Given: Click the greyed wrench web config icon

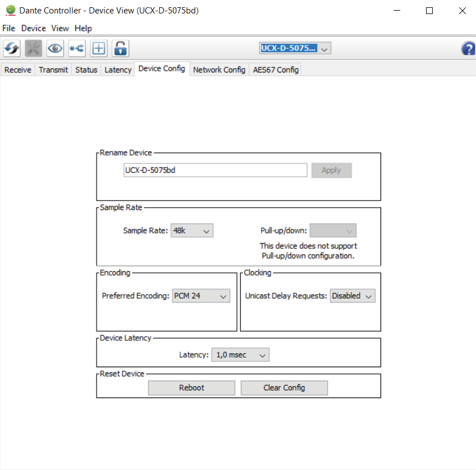Looking at the screenshot, I should point(33,48).
